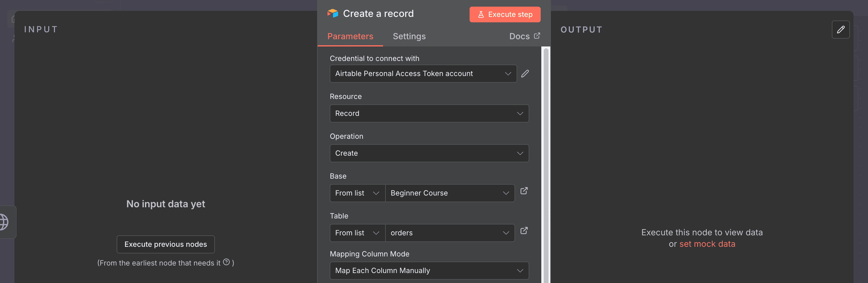This screenshot has height=283, width=868.
Task: Click the Airtable node icon
Action: (332, 14)
